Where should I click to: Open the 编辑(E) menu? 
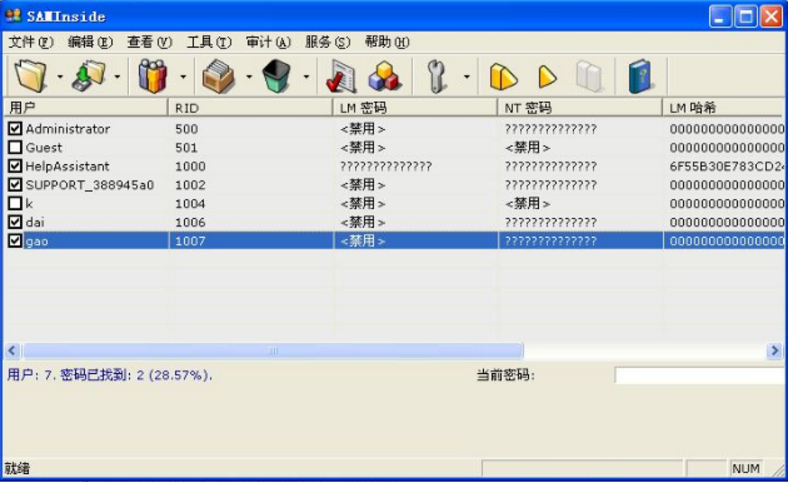90,42
